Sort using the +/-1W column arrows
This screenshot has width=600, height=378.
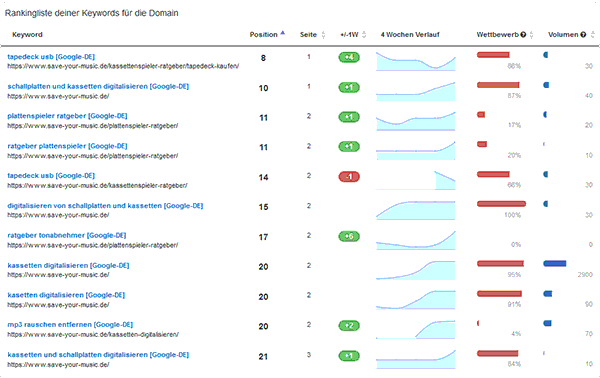[x=364, y=35]
